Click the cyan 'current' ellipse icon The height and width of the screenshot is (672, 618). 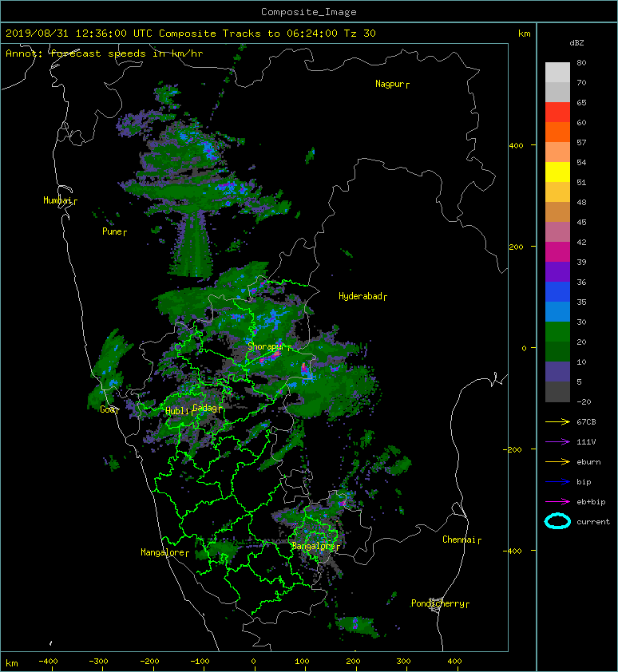(557, 521)
